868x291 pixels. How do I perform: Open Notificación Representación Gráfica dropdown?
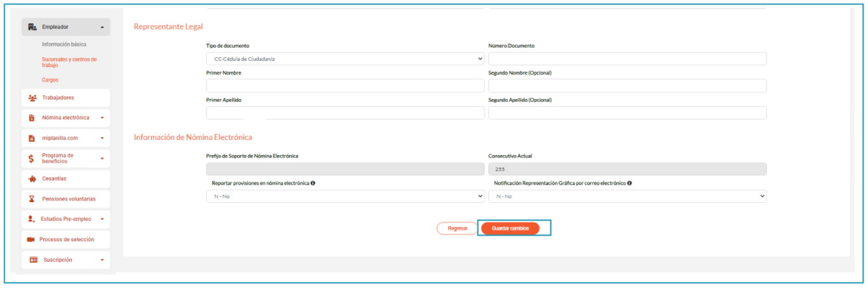pos(627,196)
